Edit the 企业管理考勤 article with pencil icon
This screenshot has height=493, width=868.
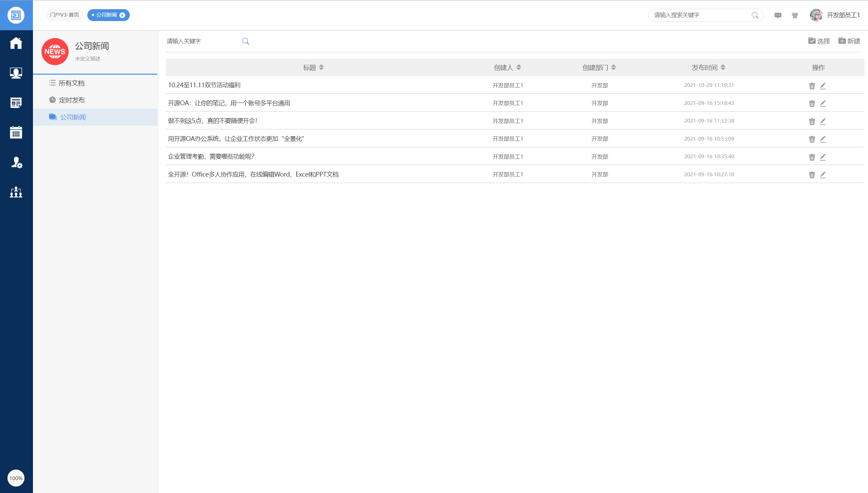(x=822, y=157)
